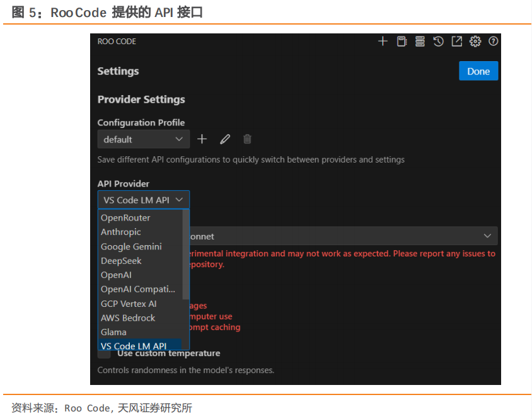The image size is (532, 419).
Task: Click the 'Save different API configurations' description
Action: 251,159
